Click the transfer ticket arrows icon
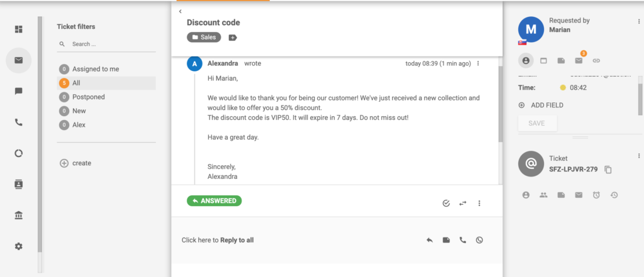The height and width of the screenshot is (277, 644). click(x=463, y=203)
